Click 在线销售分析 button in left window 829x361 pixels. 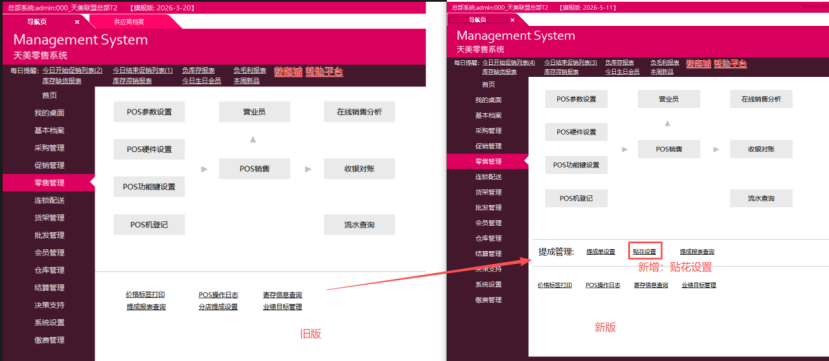pyautogui.click(x=360, y=112)
